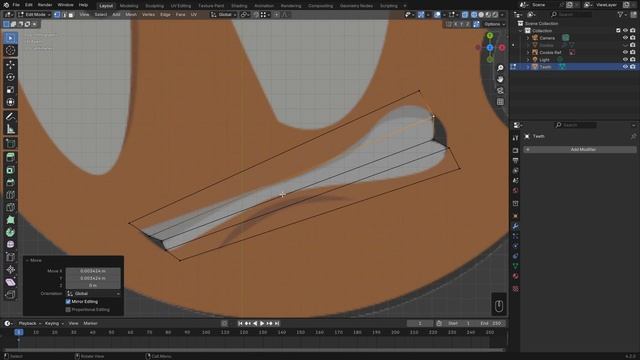The width and height of the screenshot is (640, 360).
Task: Open Global transform orientation dropdown
Action: coord(223,15)
